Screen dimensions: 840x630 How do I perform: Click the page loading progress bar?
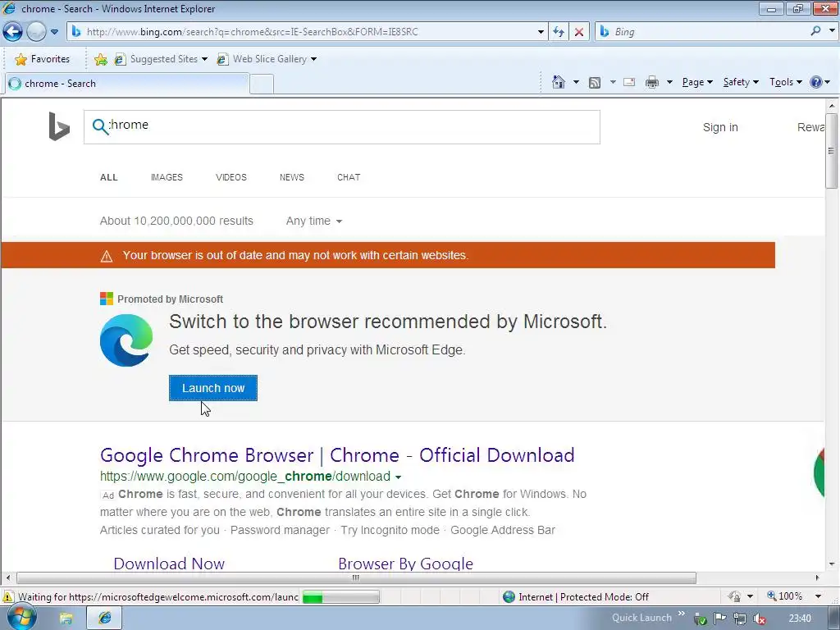tap(340, 597)
